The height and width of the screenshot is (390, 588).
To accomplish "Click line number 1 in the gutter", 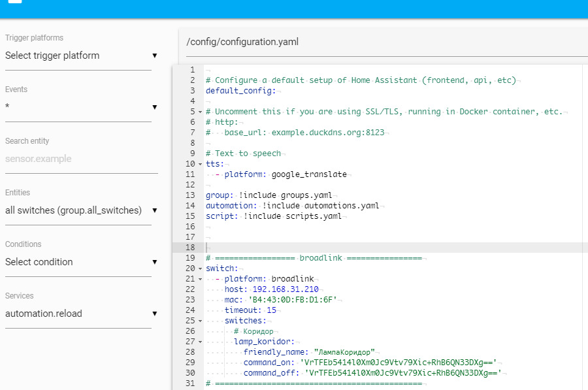I will pos(190,70).
